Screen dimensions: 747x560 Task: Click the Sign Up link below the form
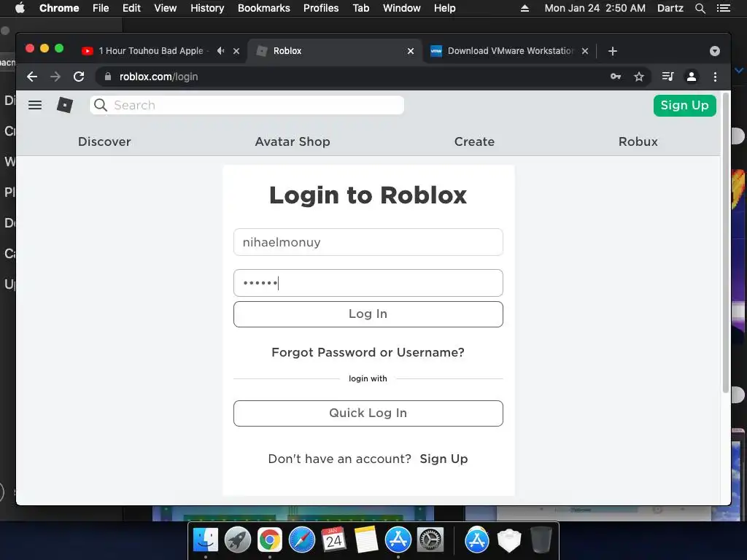point(444,459)
